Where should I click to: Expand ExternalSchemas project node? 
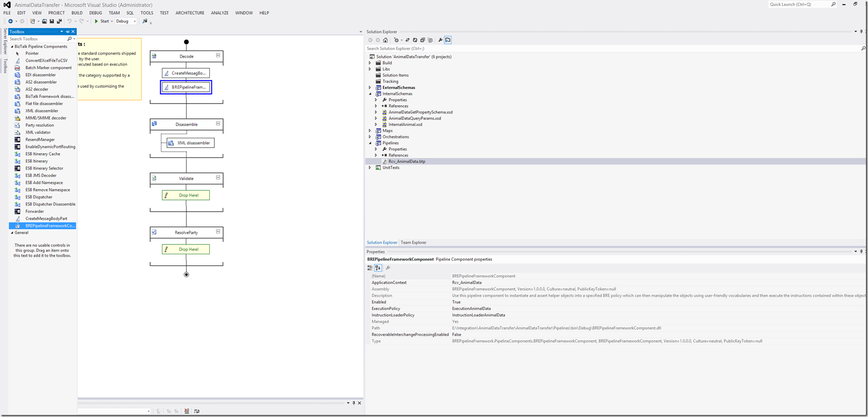(x=370, y=87)
